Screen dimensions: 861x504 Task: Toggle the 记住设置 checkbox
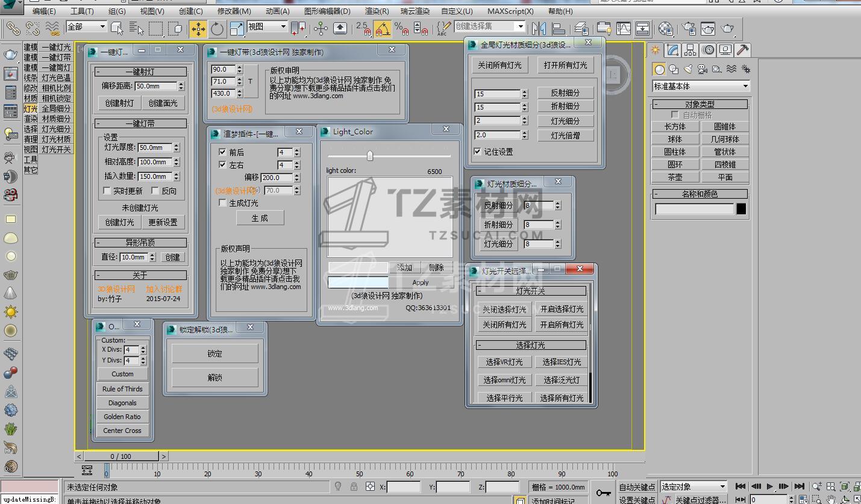point(477,152)
